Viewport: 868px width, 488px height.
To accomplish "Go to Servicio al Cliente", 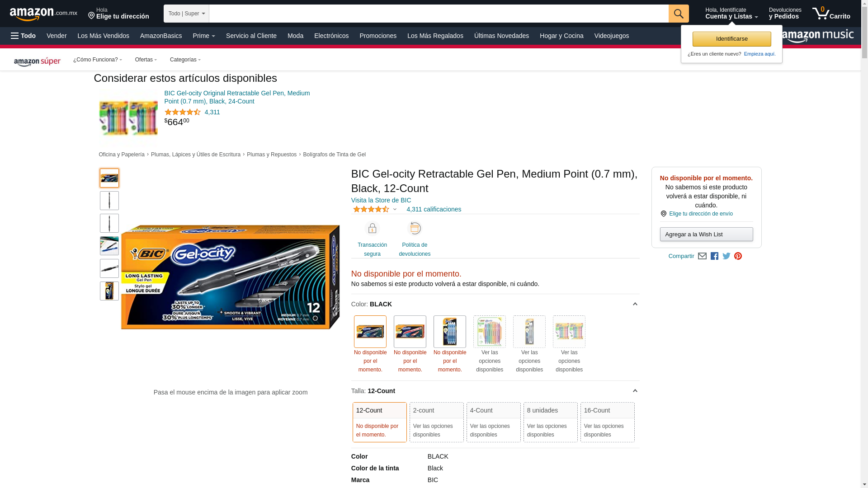I will point(251,36).
